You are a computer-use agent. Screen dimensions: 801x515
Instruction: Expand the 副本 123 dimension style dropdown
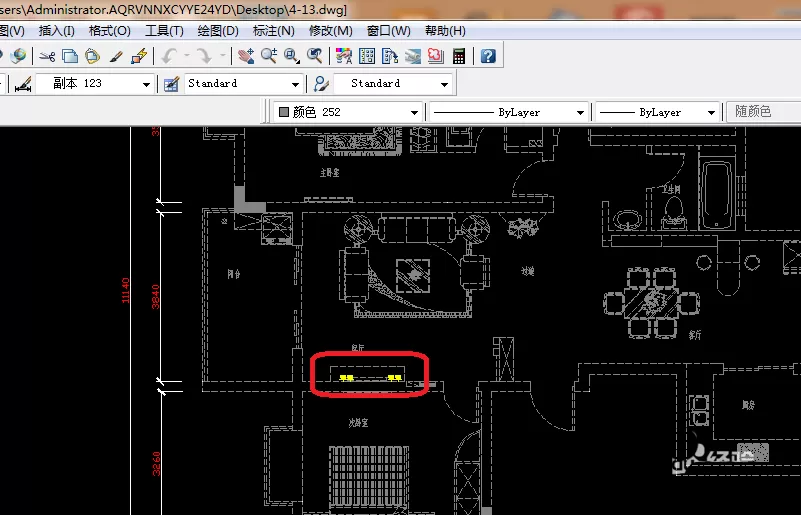[x=146, y=84]
